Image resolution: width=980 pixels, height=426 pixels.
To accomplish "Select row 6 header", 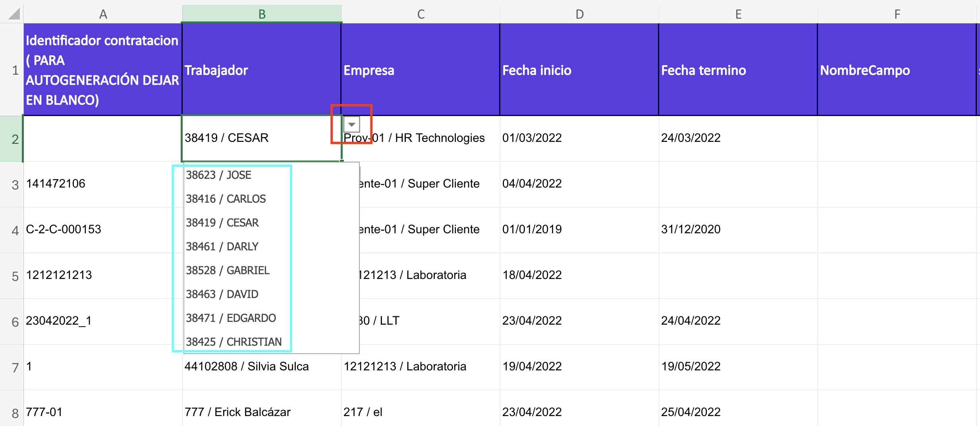I will pyautogui.click(x=12, y=321).
